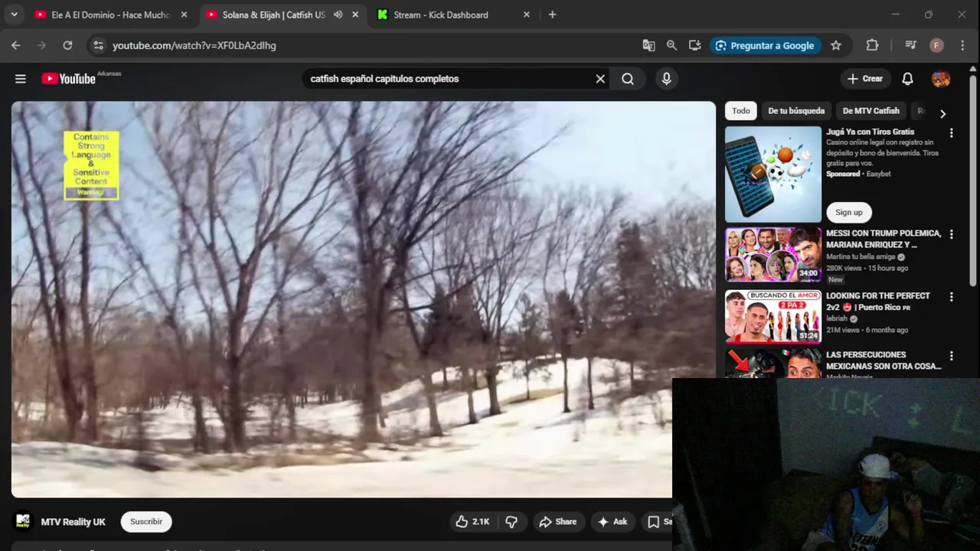Like the video with thumbs up
The image size is (980, 551).
point(472,522)
